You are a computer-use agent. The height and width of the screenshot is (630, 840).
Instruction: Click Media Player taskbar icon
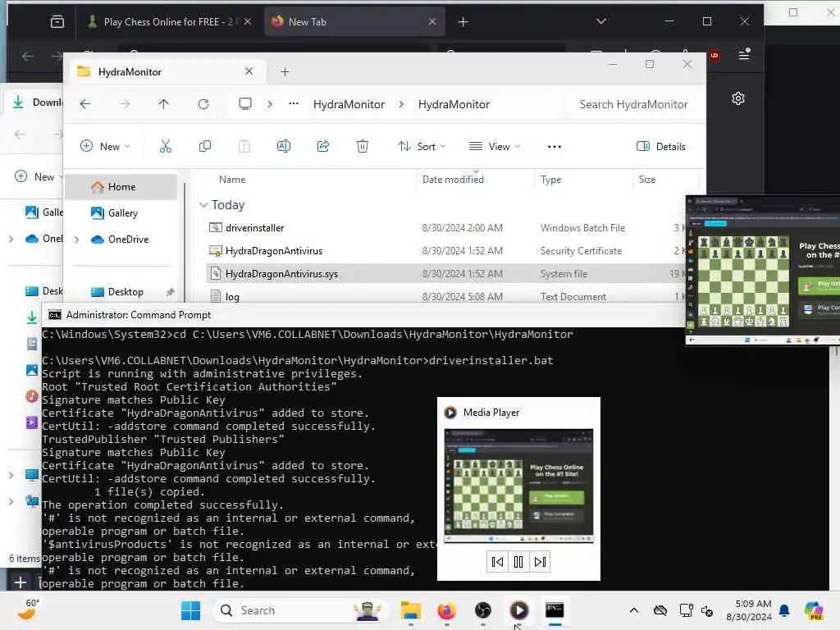[518, 610]
